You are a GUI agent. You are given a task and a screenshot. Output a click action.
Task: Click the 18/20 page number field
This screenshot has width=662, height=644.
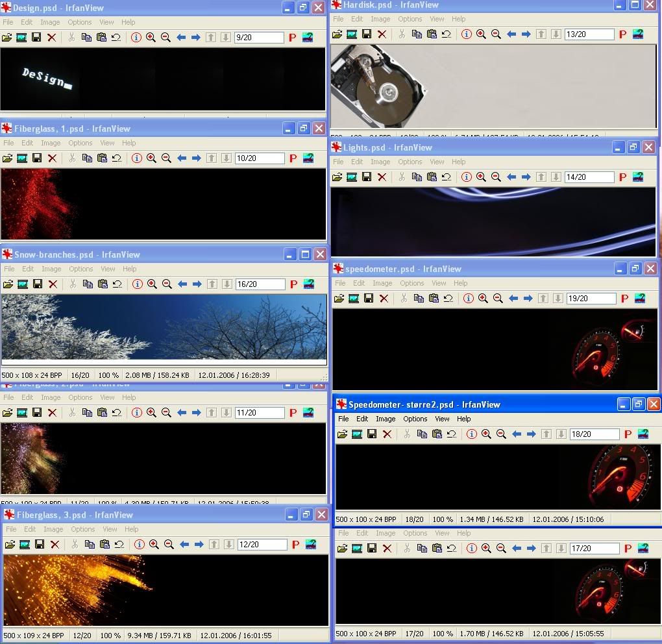[x=594, y=434]
